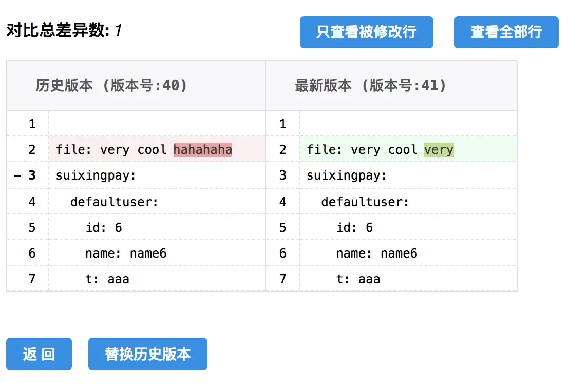Click right pane line number 7

click(282, 279)
